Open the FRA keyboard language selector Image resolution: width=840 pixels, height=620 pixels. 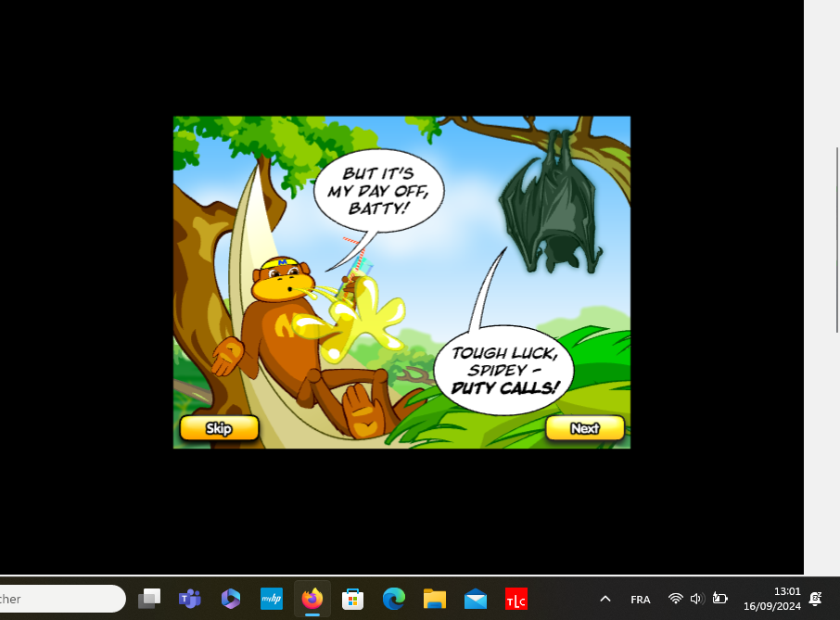(640, 600)
